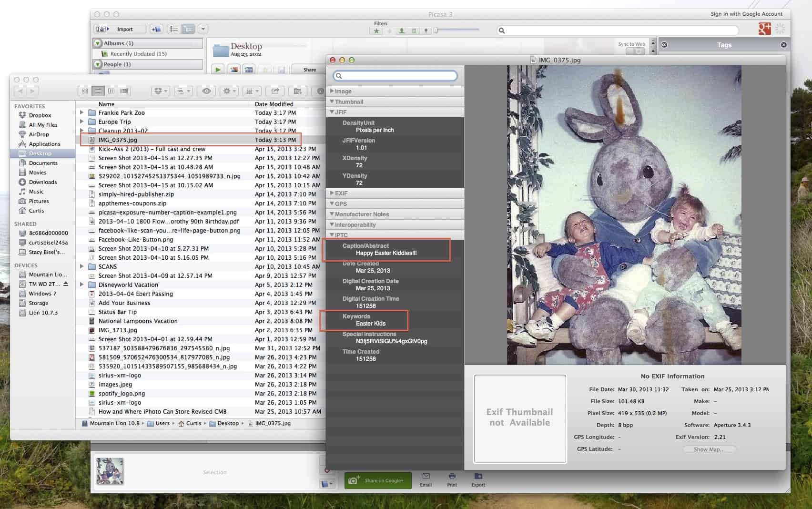The height and width of the screenshot is (509, 812).
Task: Filter by starred photos
Action: (x=376, y=31)
